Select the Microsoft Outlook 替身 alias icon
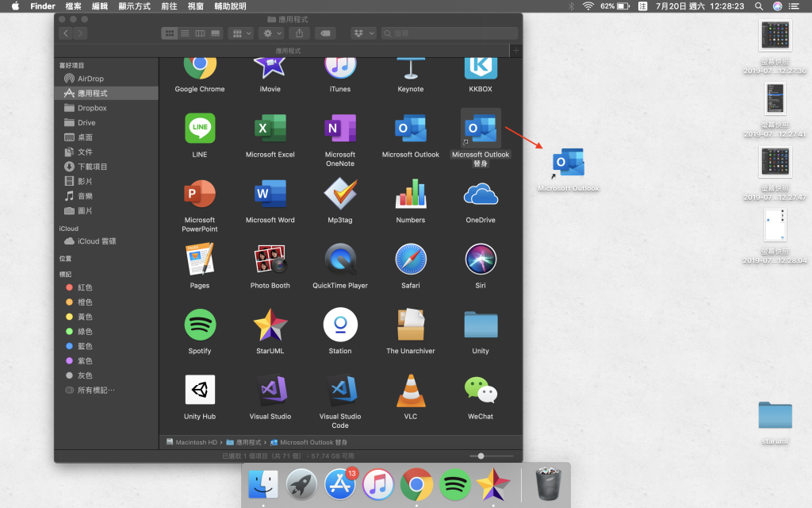This screenshot has width=812, height=508. [481, 128]
